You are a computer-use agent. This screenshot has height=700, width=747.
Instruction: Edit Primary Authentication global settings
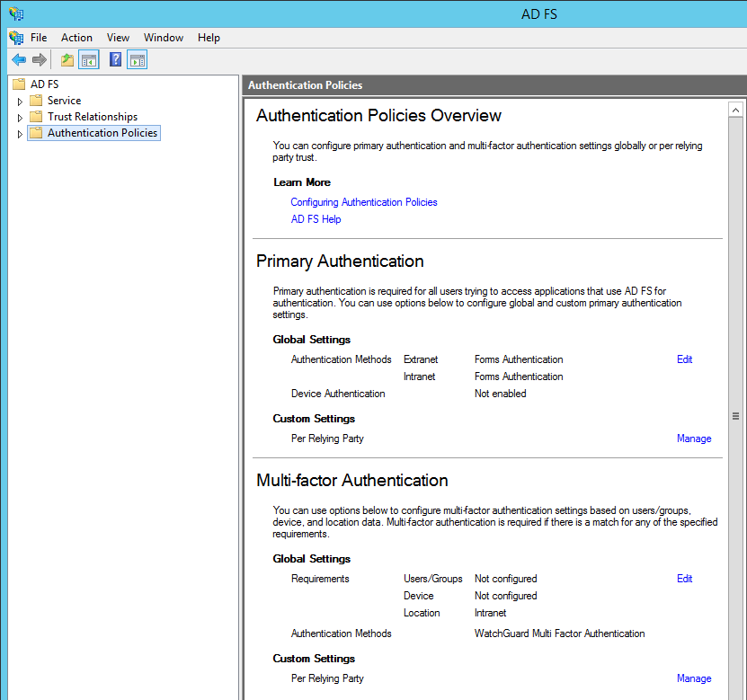684,359
